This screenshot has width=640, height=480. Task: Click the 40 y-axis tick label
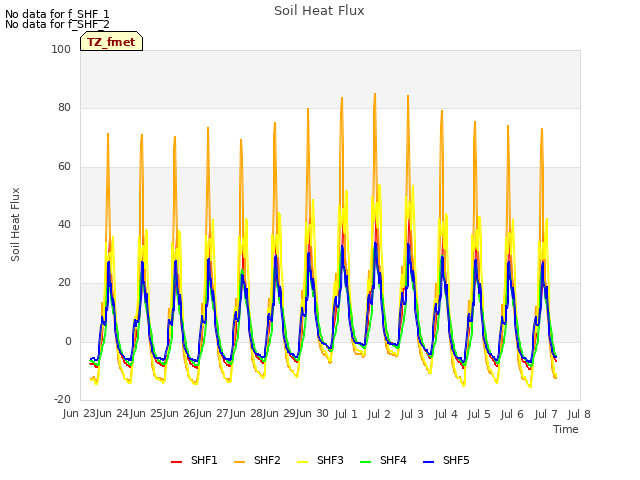[x=64, y=224]
